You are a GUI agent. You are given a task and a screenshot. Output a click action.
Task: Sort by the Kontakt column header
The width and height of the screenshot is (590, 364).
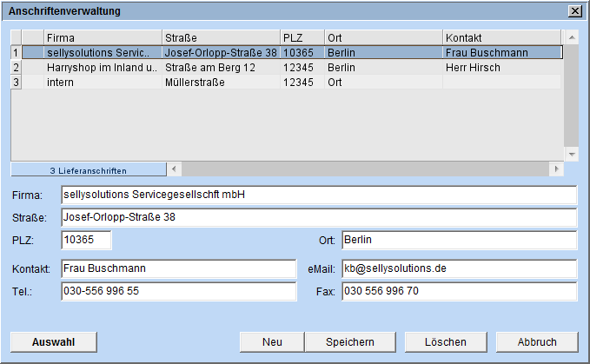click(x=502, y=37)
